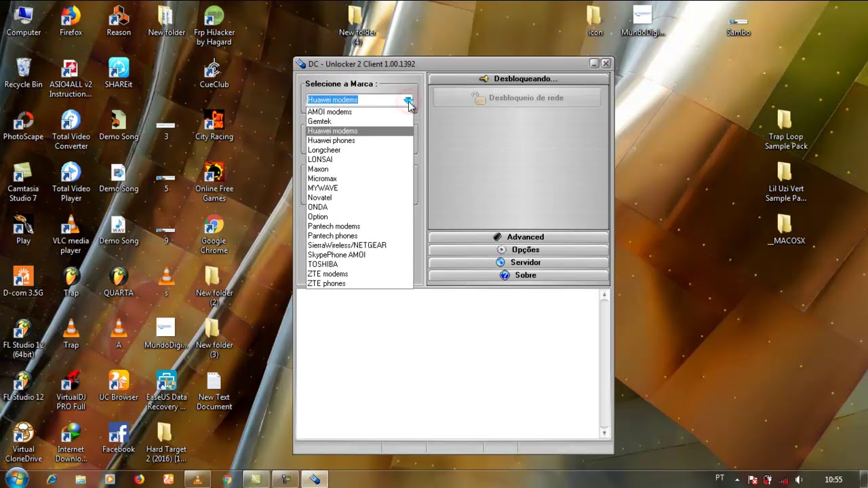Launch UC Browser from the desktop
The height and width of the screenshot is (488, 868).
[119, 386]
